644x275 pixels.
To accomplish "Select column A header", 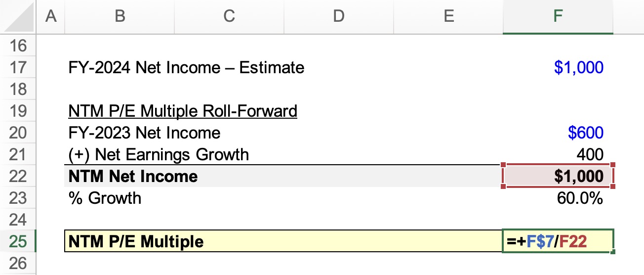I will 50,17.
